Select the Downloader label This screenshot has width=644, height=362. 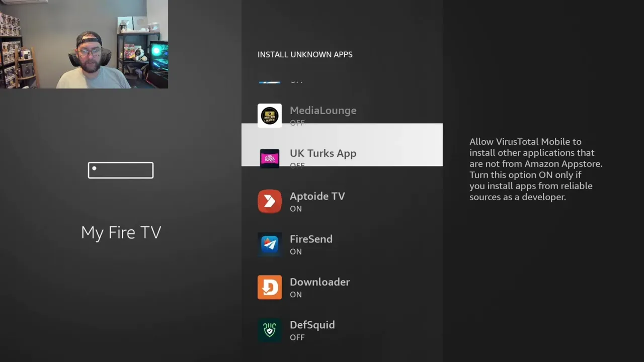click(320, 282)
